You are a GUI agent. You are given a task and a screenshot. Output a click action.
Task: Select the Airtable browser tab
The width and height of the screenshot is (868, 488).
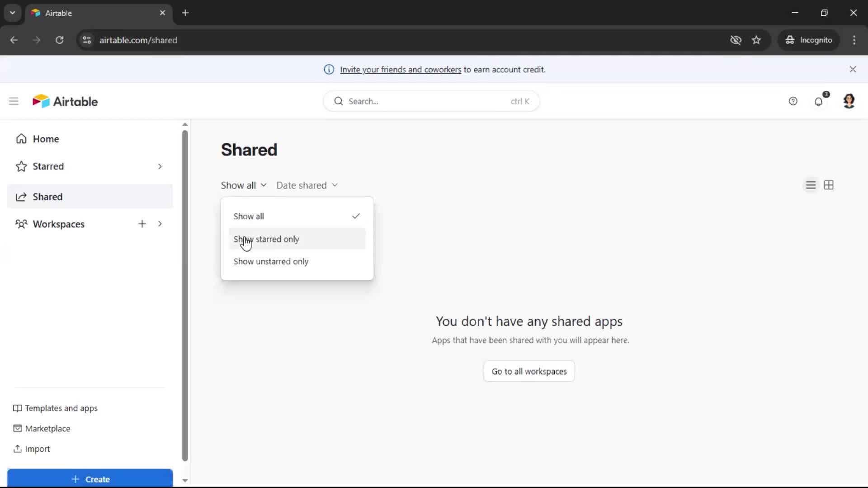coord(99,13)
